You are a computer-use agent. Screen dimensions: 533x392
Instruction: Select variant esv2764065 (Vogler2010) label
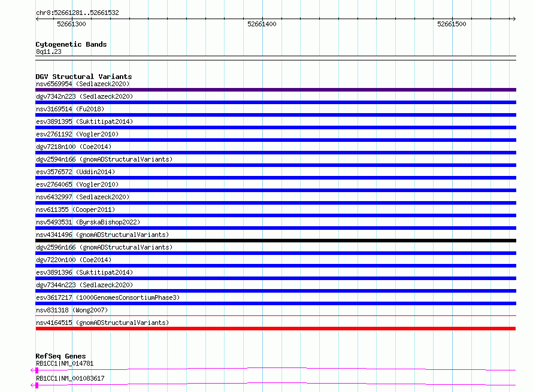pyautogui.click(x=77, y=184)
